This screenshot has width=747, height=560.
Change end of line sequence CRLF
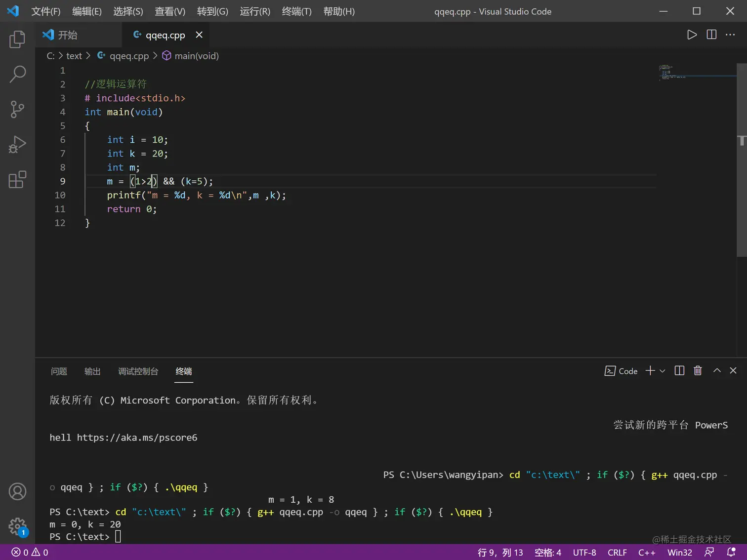point(617,552)
